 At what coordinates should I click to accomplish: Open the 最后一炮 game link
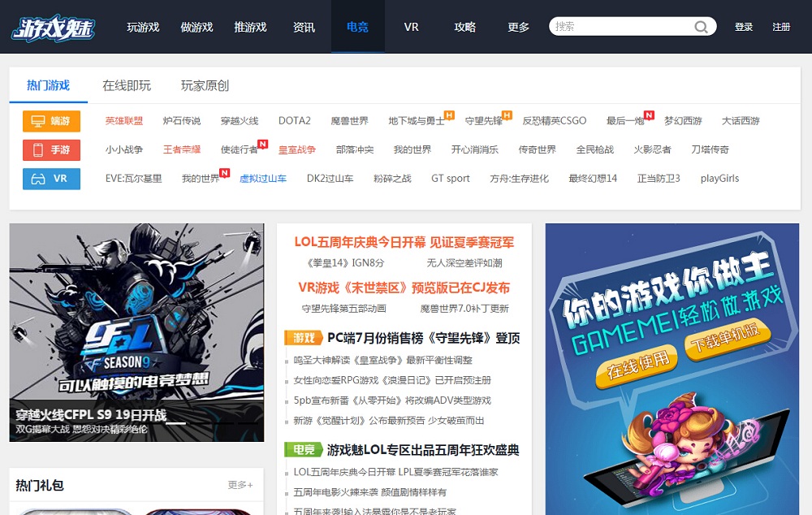(x=625, y=121)
